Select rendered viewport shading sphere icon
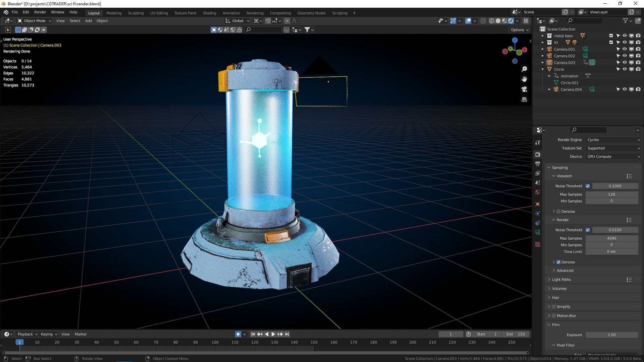 click(x=511, y=21)
